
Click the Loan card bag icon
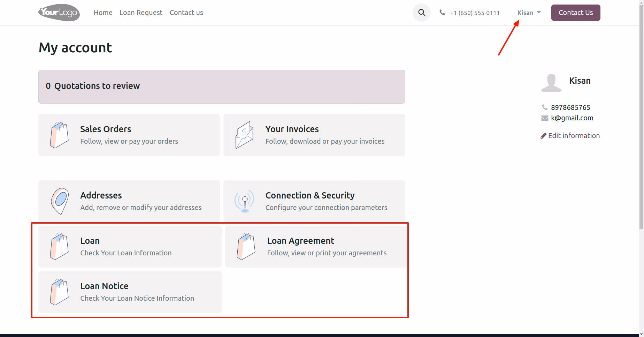coord(59,247)
